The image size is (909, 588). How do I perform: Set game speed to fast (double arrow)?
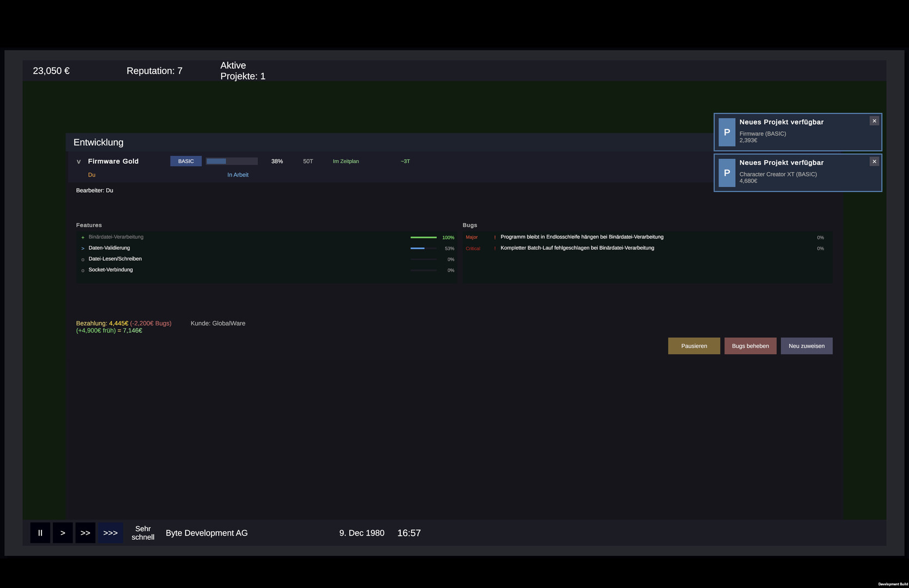pyautogui.click(x=86, y=533)
